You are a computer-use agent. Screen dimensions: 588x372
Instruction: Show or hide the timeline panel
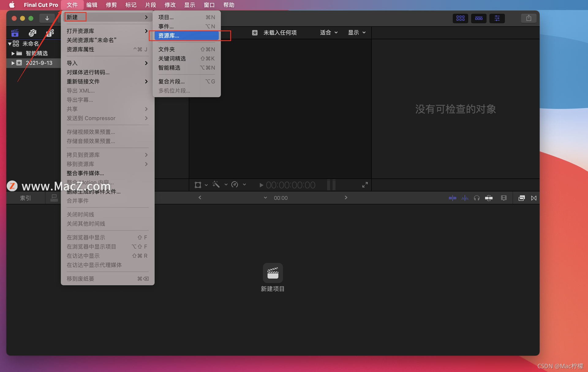point(479,18)
